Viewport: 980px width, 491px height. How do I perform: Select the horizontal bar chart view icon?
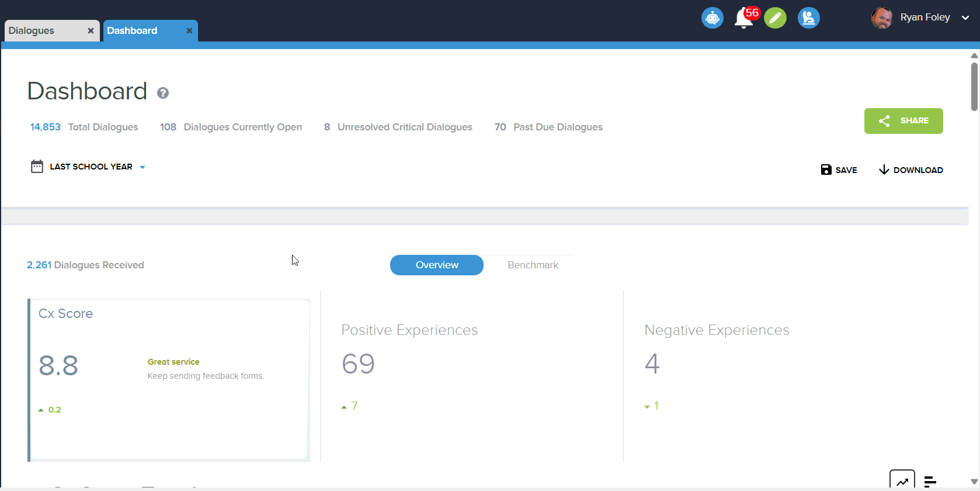[930, 481]
